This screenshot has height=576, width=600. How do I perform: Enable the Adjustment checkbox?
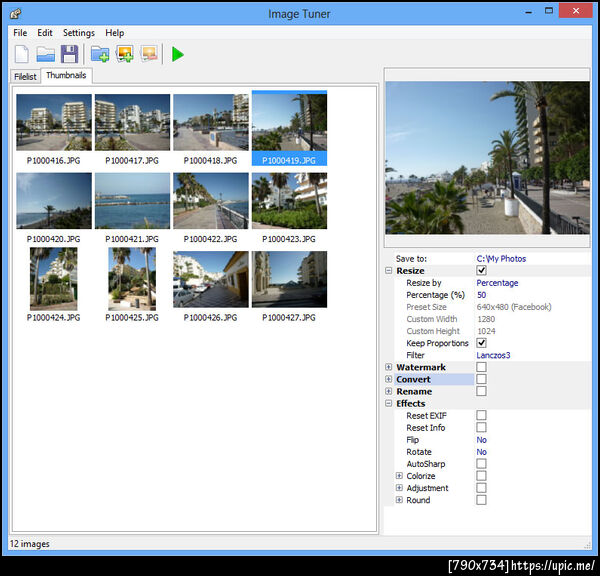tap(481, 488)
